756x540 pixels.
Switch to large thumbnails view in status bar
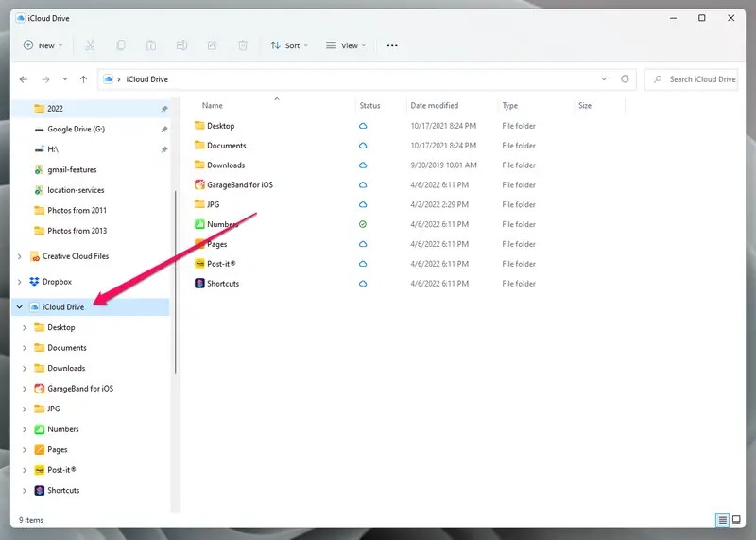(736, 520)
